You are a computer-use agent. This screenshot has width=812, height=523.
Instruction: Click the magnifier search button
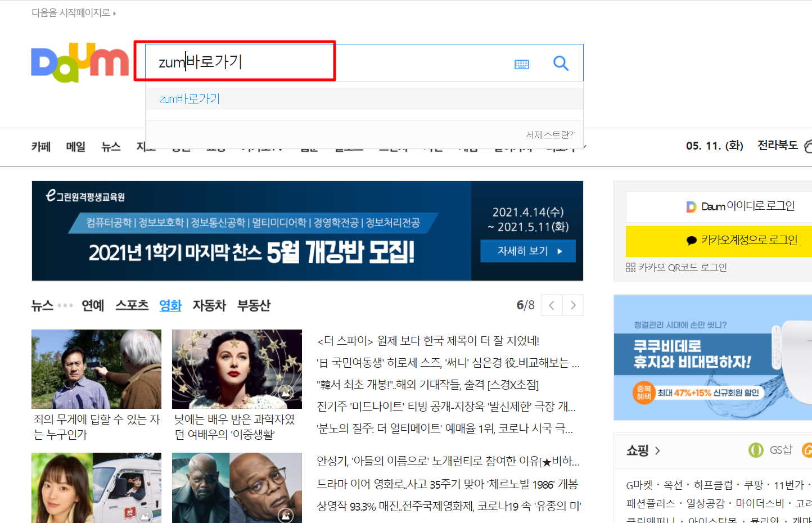coord(561,63)
